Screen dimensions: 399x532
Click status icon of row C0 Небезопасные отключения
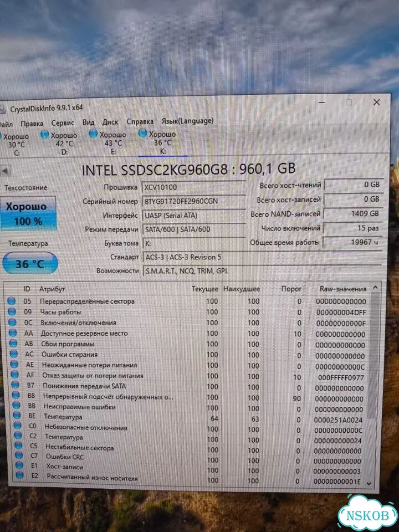coord(17,425)
